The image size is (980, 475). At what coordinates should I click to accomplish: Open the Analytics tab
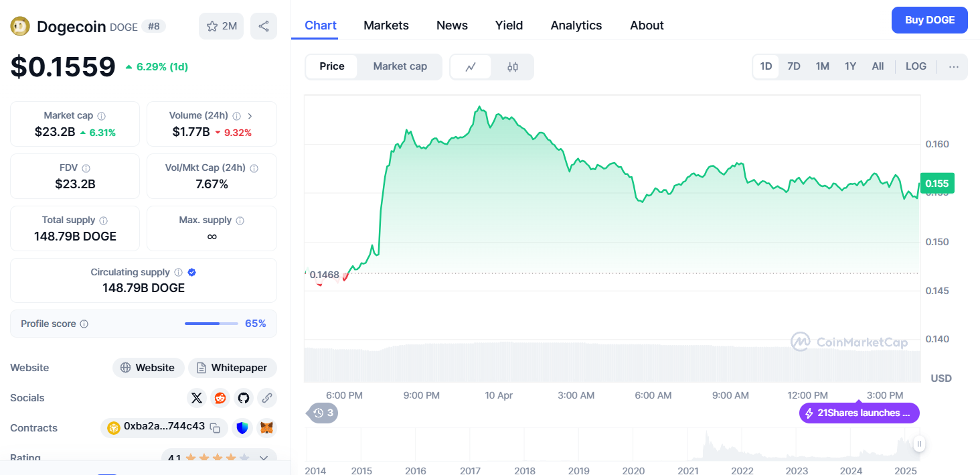click(576, 25)
